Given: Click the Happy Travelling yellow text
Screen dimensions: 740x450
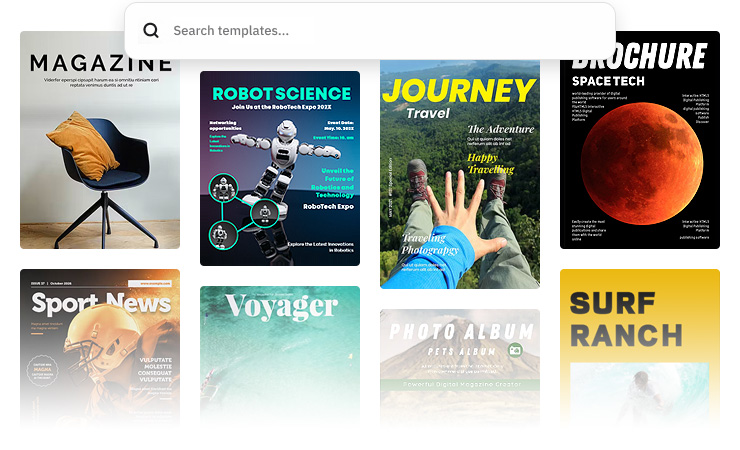Looking at the screenshot, I should pos(491,163).
